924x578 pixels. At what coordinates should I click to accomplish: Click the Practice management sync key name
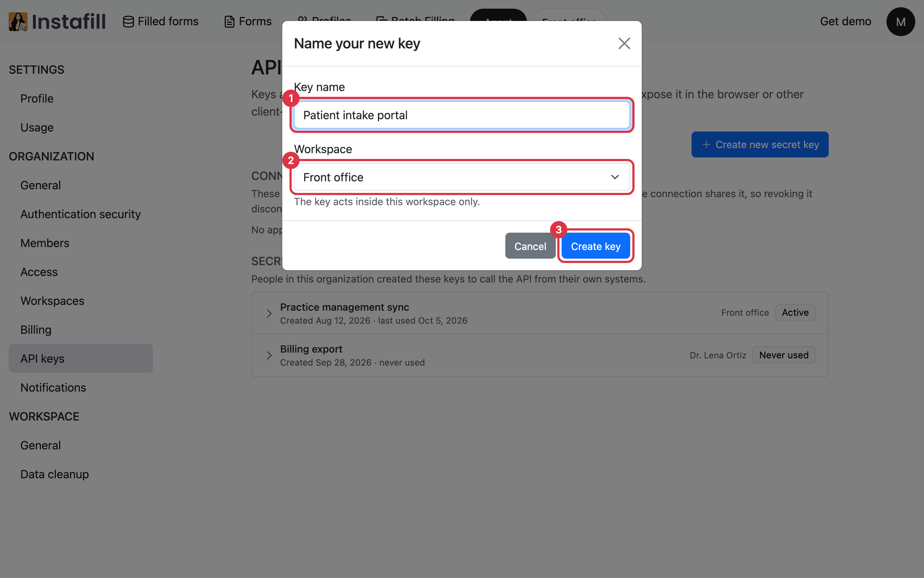point(344,307)
